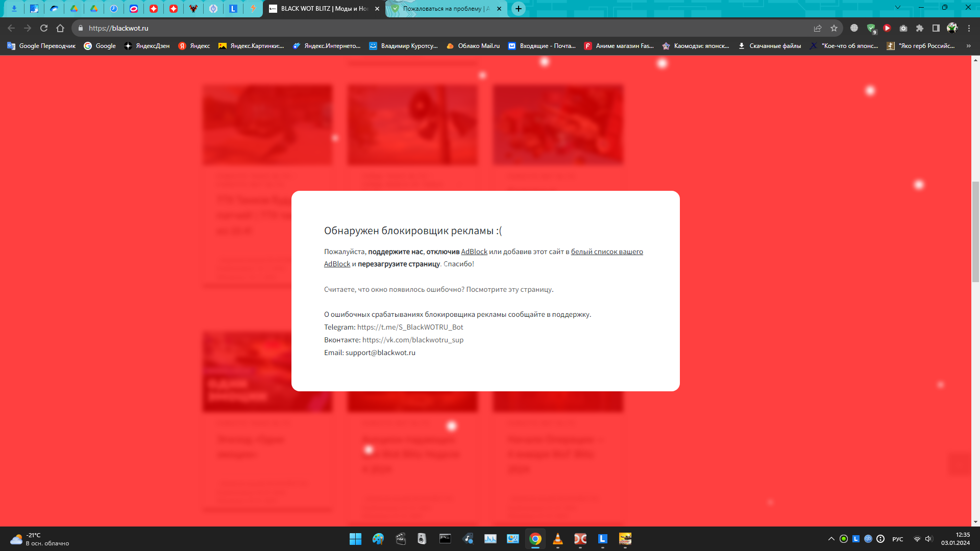The image size is (980, 551).
Task: Reload the blackwot.ru page
Action: (44, 28)
